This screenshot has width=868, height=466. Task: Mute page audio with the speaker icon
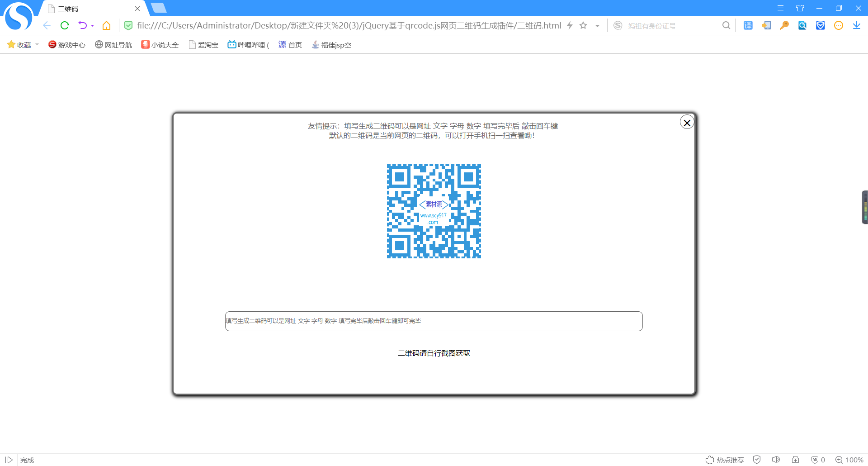pyautogui.click(x=776, y=460)
